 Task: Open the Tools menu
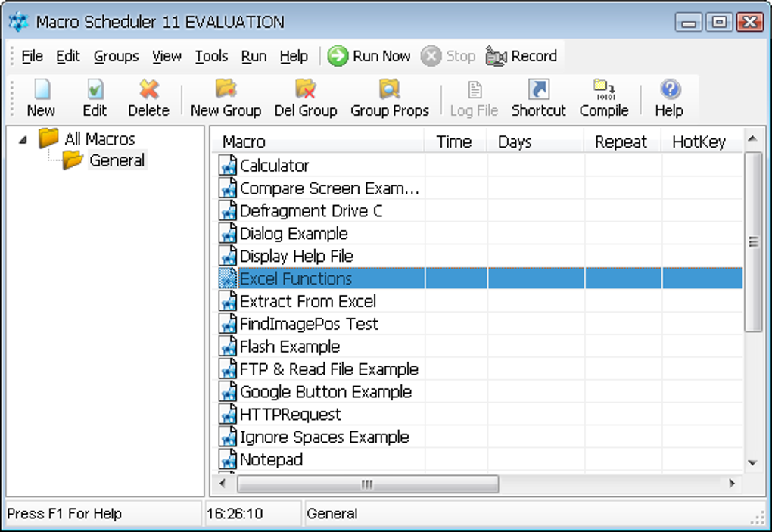coord(211,56)
